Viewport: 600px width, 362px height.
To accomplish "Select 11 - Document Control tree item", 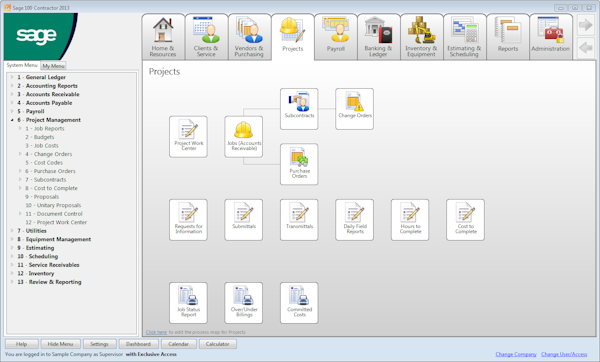I will pos(54,214).
